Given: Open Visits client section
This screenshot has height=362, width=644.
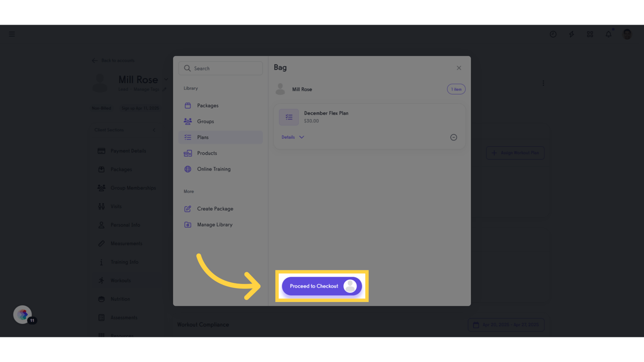Looking at the screenshot, I should coord(127,206).
